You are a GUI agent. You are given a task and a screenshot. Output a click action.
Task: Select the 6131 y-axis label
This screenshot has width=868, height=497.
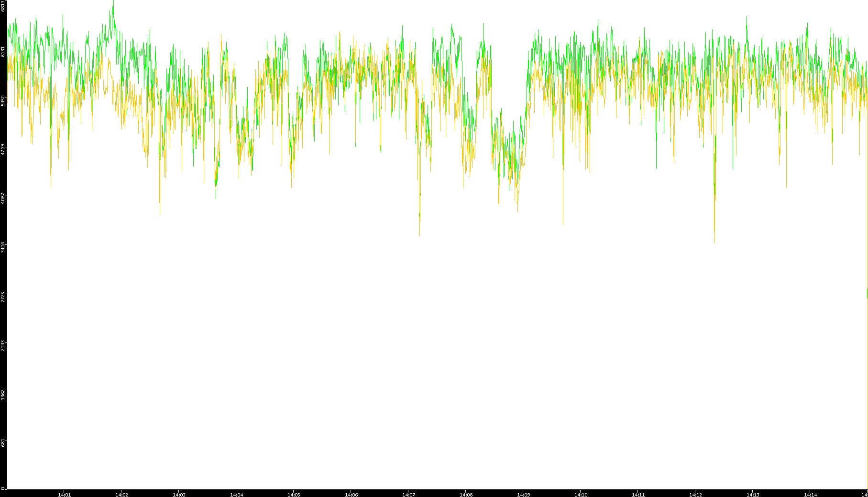coord(3,52)
